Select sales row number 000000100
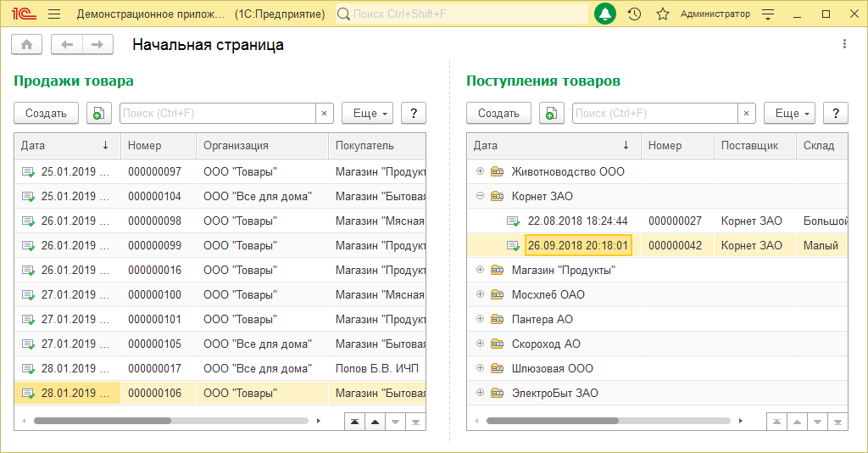868x453 pixels. (x=220, y=294)
